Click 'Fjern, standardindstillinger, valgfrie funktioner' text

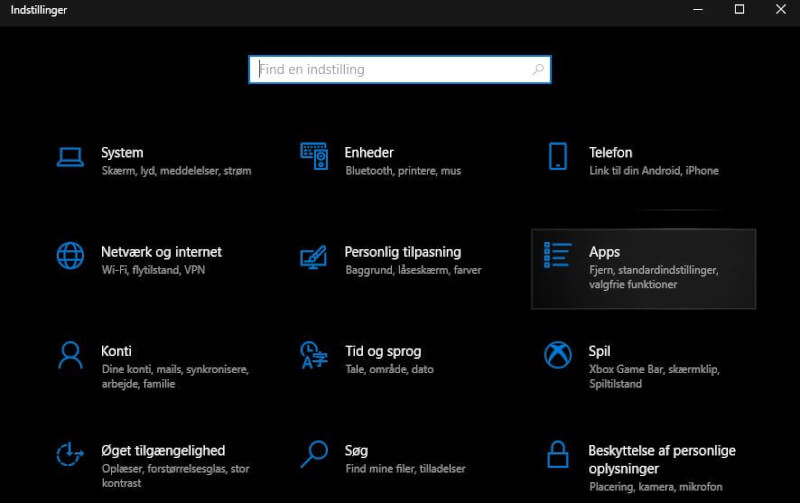point(654,277)
